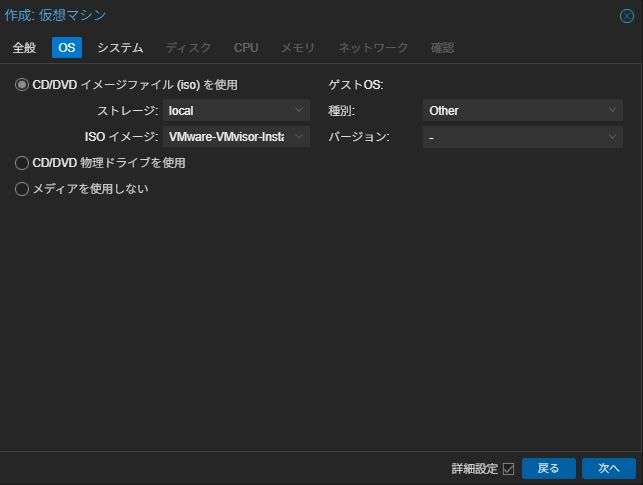Expand the 種別 dropdown arrow
Image resolution: width=643 pixels, height=485 pixels.
[612, 110]
